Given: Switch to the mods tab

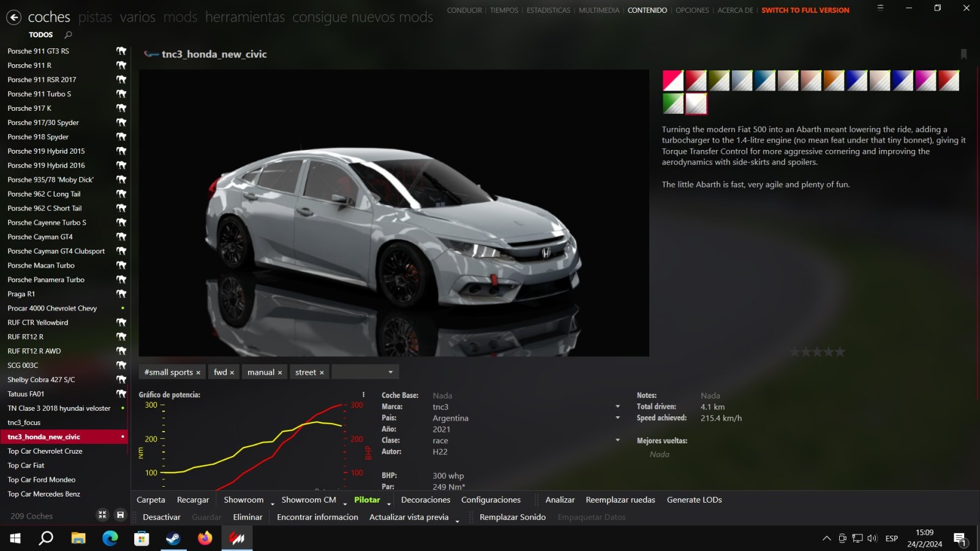Looking at the screenshot, I should click(x=180, y=17).
